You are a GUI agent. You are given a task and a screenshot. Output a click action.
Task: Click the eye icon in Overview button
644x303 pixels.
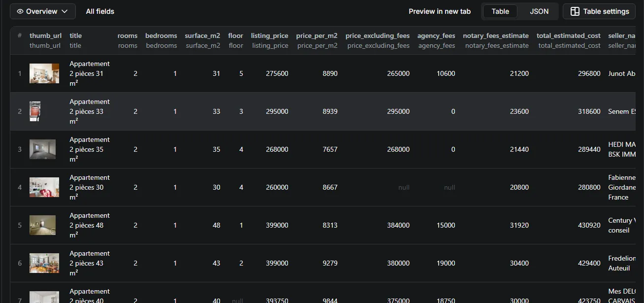tap(20, 11)
